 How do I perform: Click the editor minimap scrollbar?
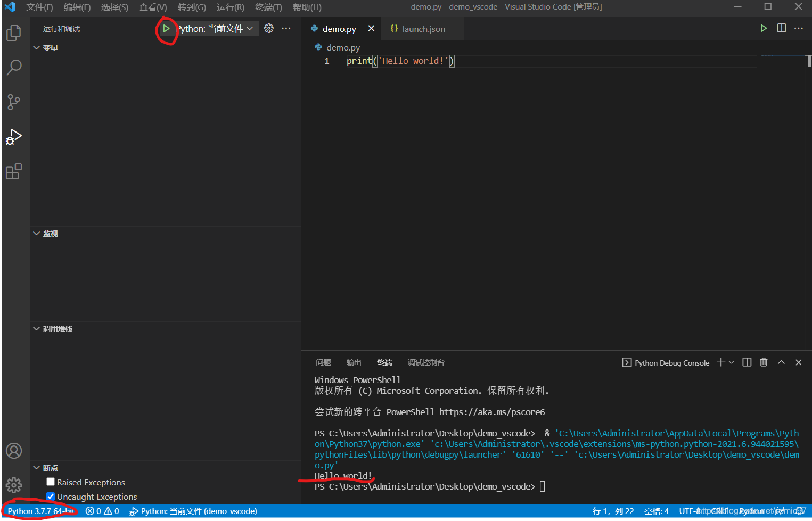pyautogui.click(x=809, y=61)
